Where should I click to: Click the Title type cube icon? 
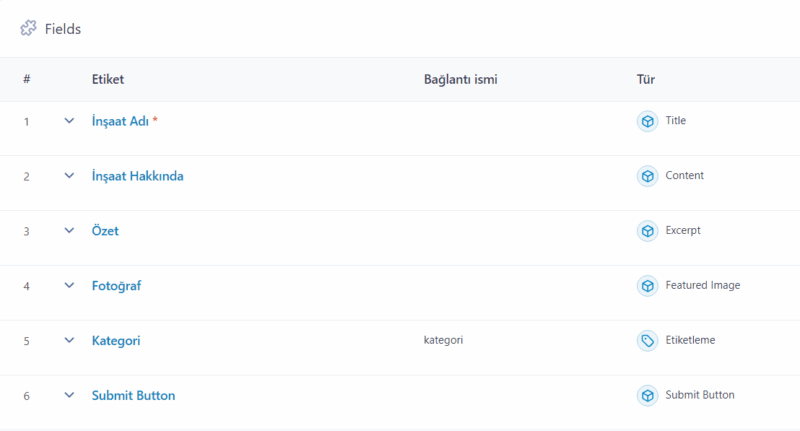(x=648, y=121)
